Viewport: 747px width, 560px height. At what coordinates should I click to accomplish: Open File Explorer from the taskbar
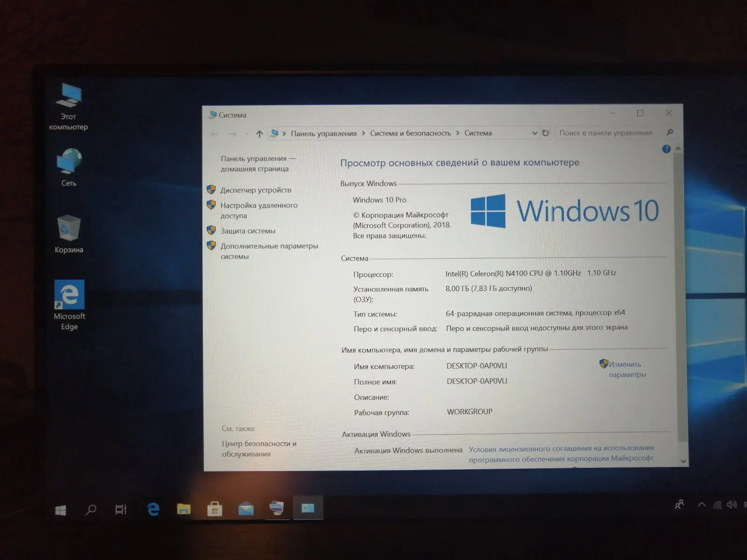[x=183, y=509]
